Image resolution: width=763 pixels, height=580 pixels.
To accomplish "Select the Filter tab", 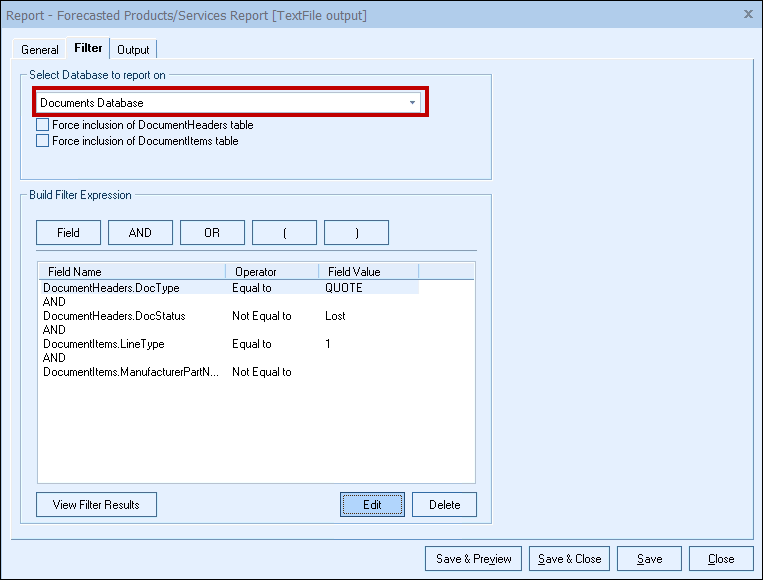I will [x=88, y=49].
